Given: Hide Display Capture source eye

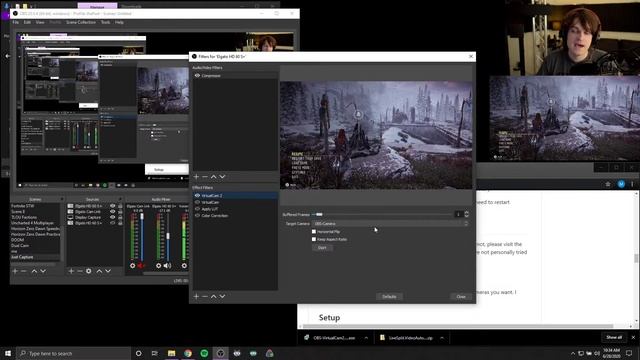Looking at the screenshot, I should pos(112,217).
